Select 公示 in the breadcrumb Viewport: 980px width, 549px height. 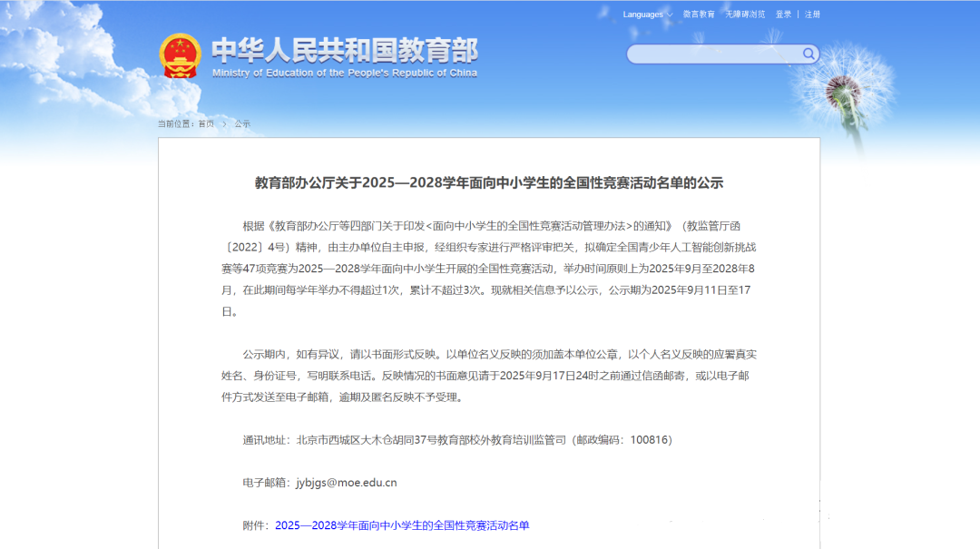(242, 123)
